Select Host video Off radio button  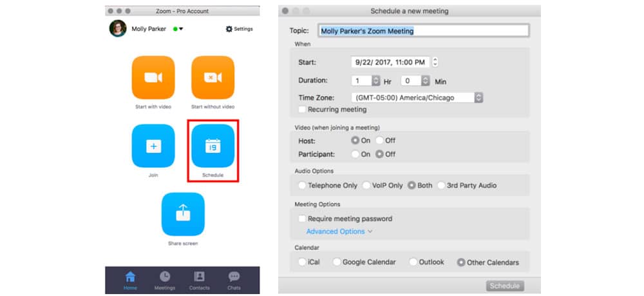[x=379, y=141]
